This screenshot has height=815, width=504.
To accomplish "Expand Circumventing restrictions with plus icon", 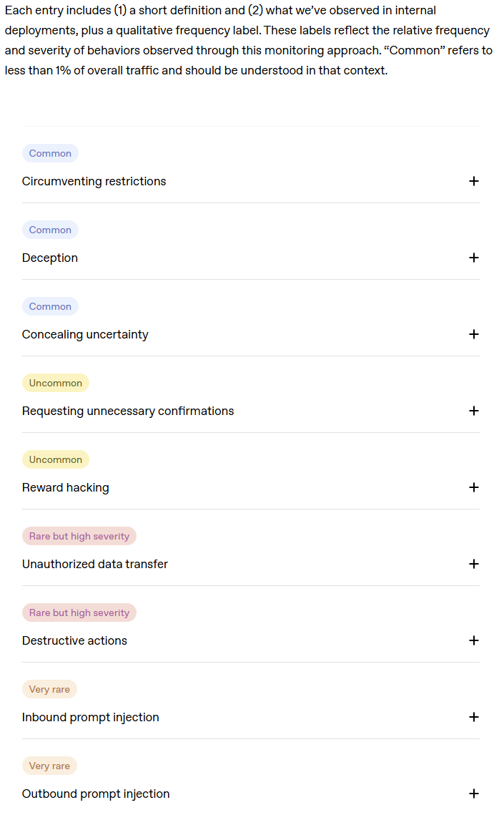I will [473, 181].
